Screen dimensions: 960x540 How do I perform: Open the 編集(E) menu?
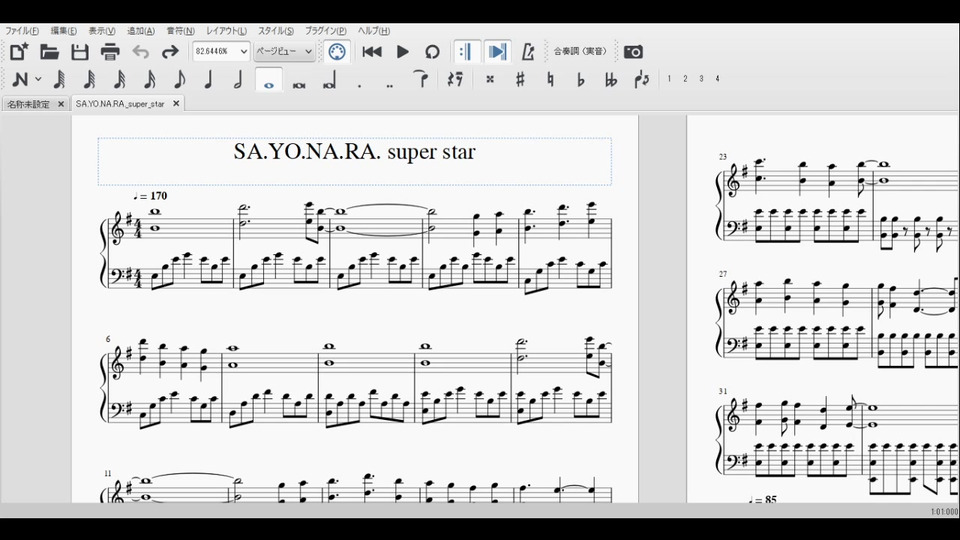click(x=64, y=31)
